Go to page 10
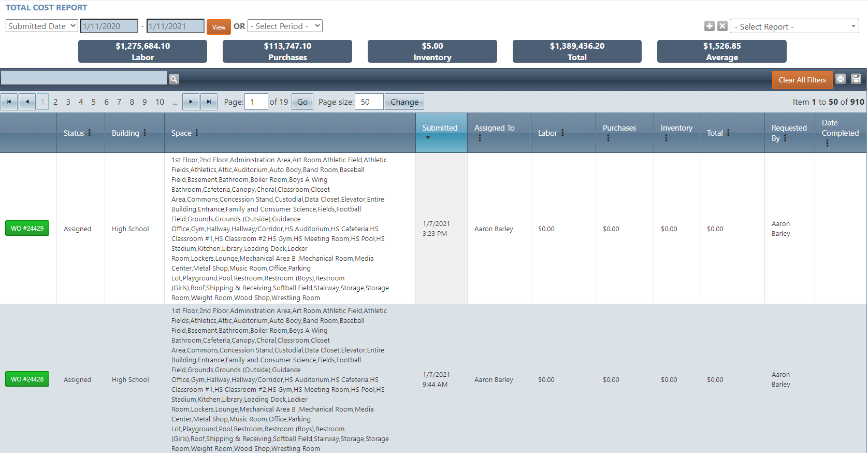 coord(160,102)
